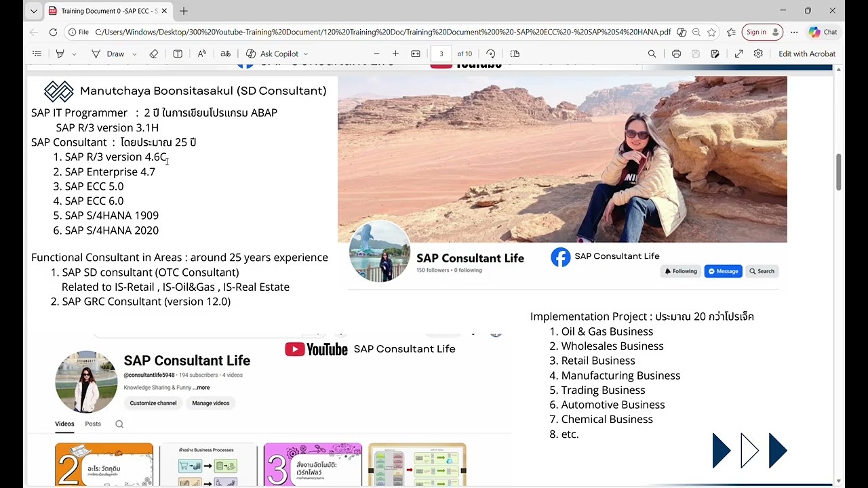The height and width of the screenshot is (488, 868).
Task: Click scrollbar up arrow
Action: coord(839,69)
